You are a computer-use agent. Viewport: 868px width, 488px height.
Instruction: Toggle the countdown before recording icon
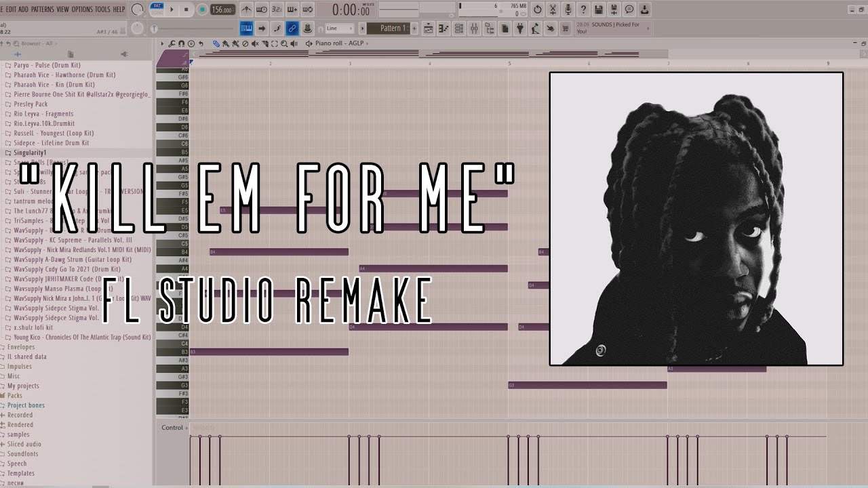pyautogui.click(x=277, y=9)
